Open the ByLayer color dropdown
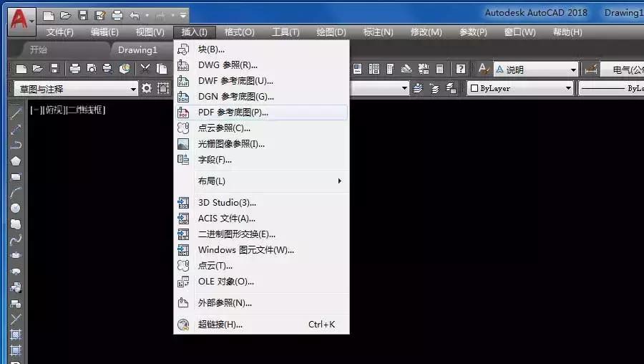Screen dimensions: 644x364 520,88
